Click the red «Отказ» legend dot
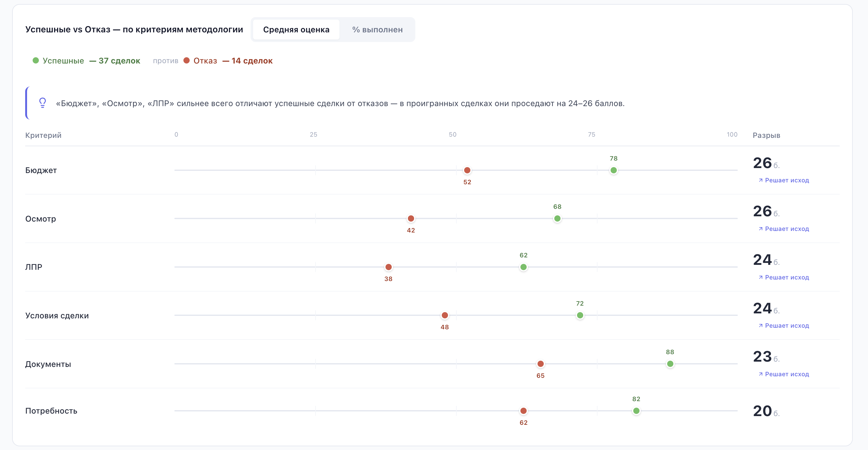The width and height of the screenshot is (868, 450). (186, 60)
